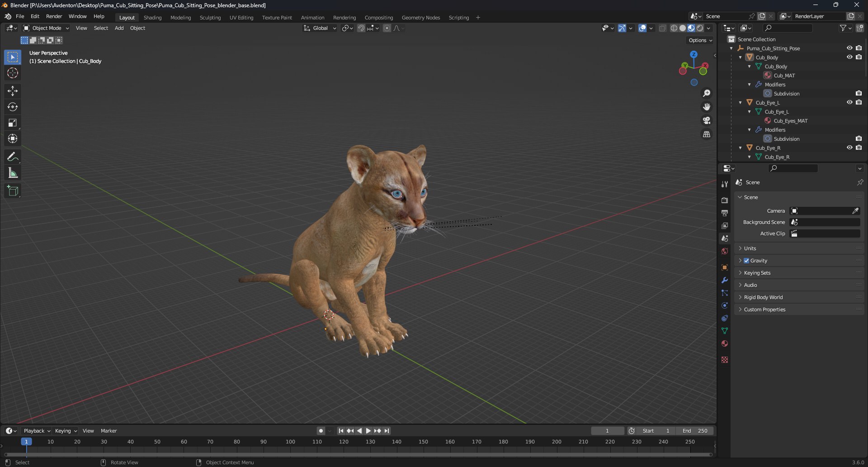The width and height of the screenshot is (868, 467).
Task: Click the Move View hand icon
Action: 707,107
